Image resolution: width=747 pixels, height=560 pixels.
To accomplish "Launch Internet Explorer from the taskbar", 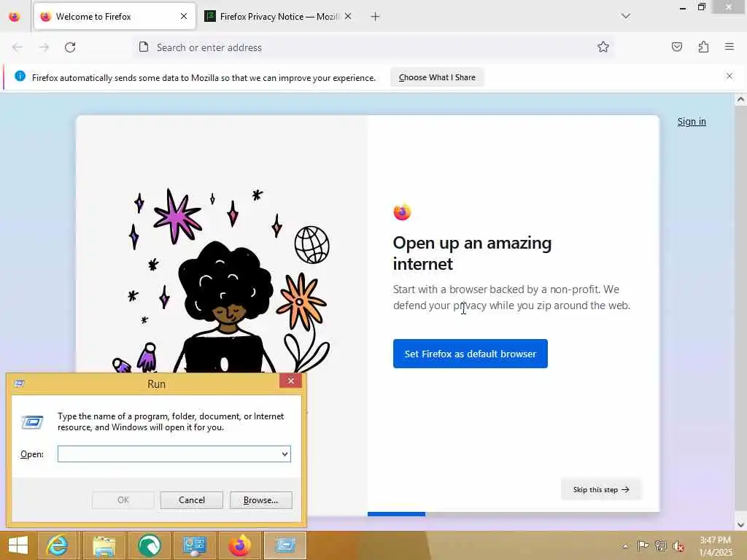I will pos(57,545).
